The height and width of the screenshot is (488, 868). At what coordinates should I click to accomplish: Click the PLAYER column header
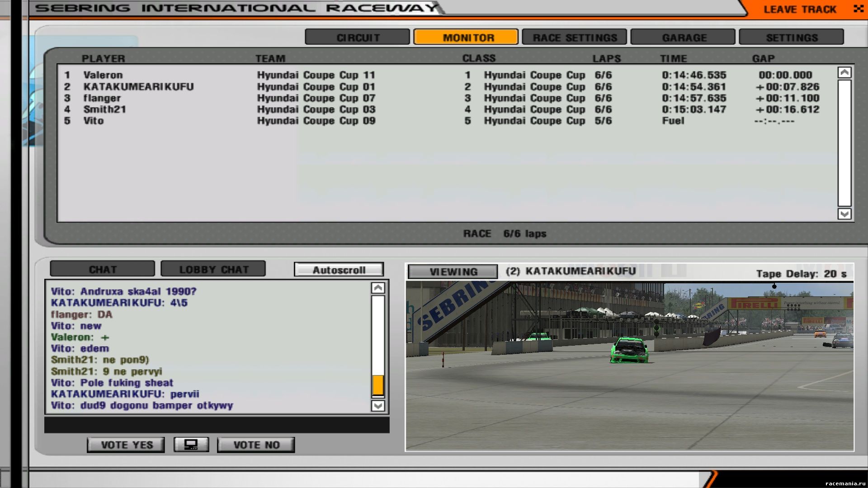(103, 59)
